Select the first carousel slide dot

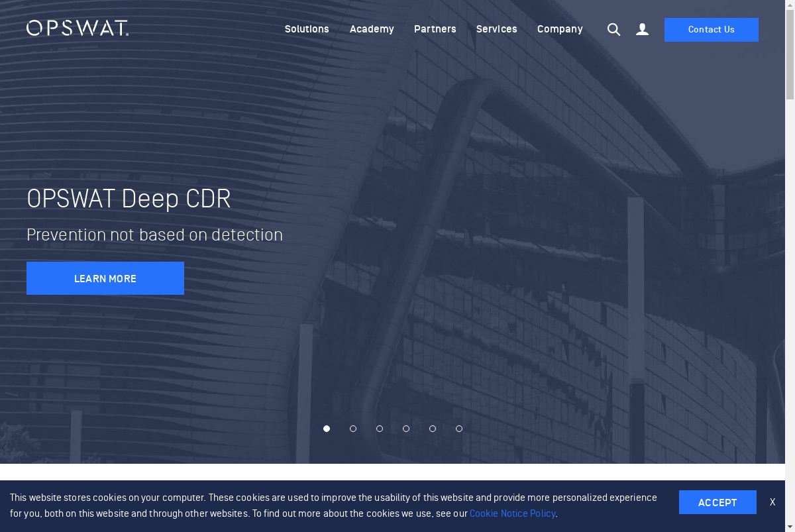pyautogui.click(x=327, y=429)
